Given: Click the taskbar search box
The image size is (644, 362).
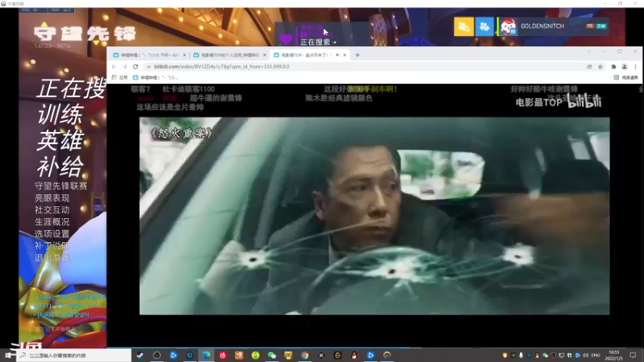Looking at the screenshot, I should [x=75, y=355].
